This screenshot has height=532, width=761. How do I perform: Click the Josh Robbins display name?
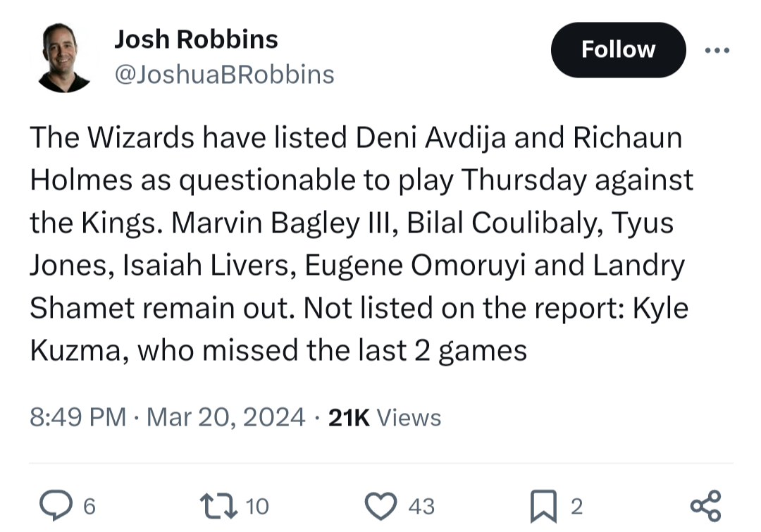[196, 39]
